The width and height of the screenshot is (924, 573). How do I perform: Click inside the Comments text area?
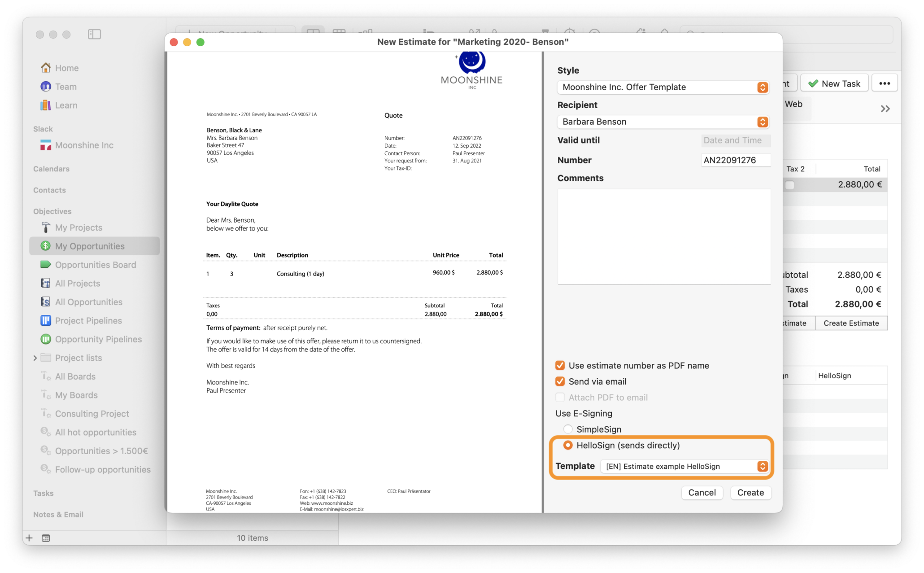click(664, 236)
